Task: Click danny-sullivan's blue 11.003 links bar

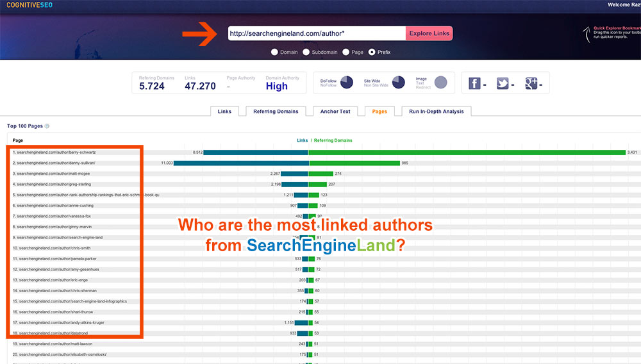Action: [x=241, y=163]
